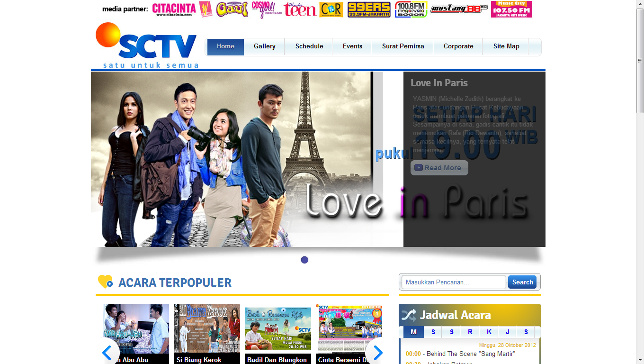Show next popular shows with right arrow

click(x=377, y=353)
